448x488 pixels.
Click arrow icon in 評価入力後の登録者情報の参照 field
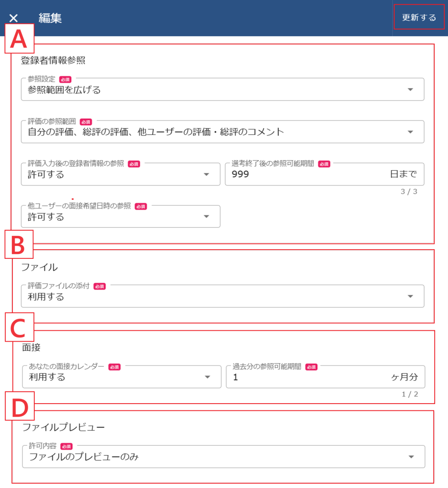pos(206,174)
